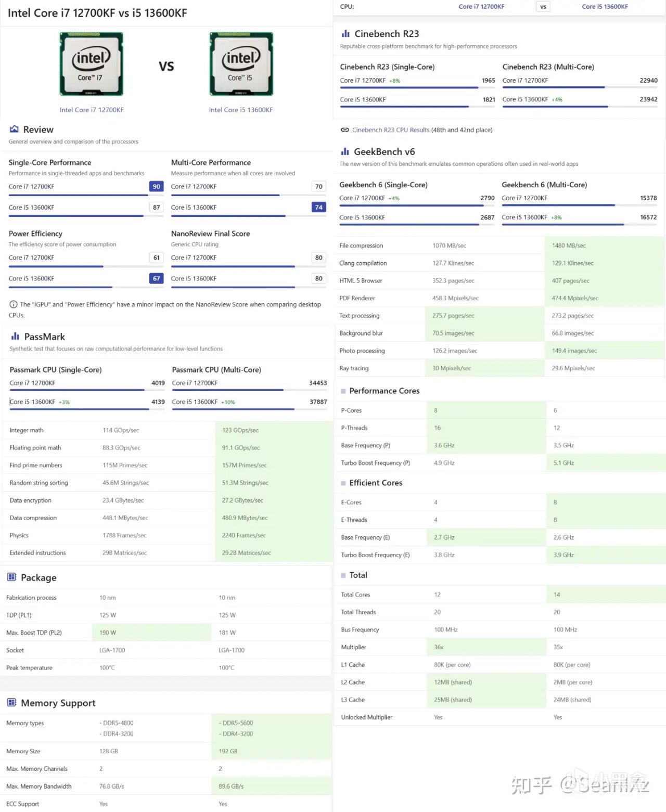Click the 2MB (per core) L2 Cache value

pyautogui.click(x=573, y=682)
